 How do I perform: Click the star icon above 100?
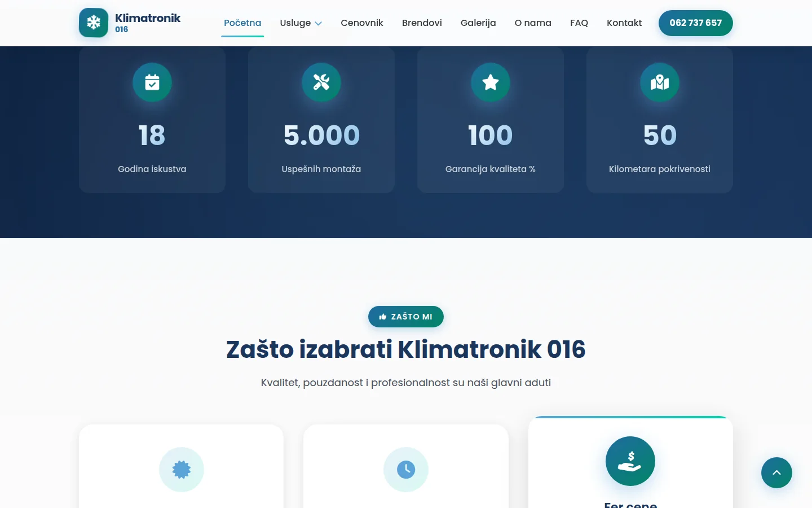(x=491, y=82)
